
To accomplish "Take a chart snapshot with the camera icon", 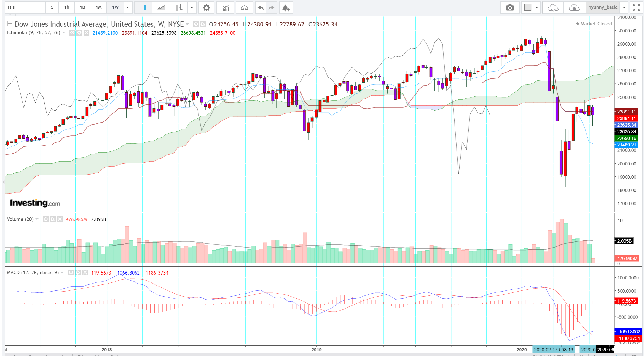I will coord(510,7).
